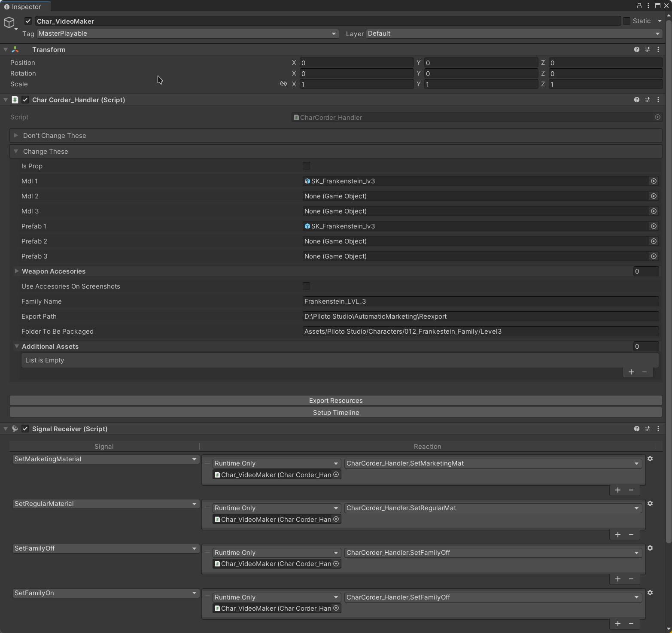Open the Inspector kebab menu at top right
Screen dimensions: 672x633
click(x=649, y=6)
